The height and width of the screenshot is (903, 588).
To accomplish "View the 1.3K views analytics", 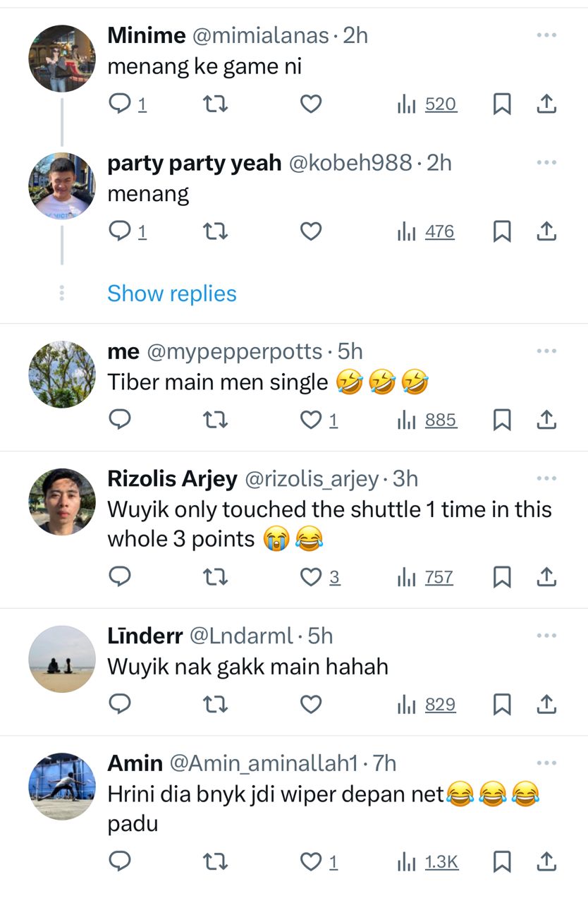I will [x=428, y=861].
